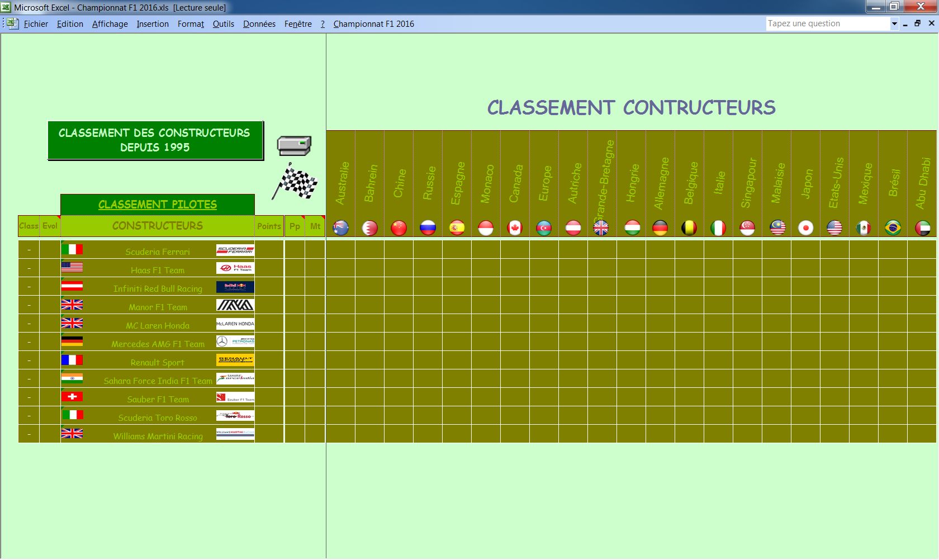
Task: Click the Espagne flag icon
Action: coord(457,228)
